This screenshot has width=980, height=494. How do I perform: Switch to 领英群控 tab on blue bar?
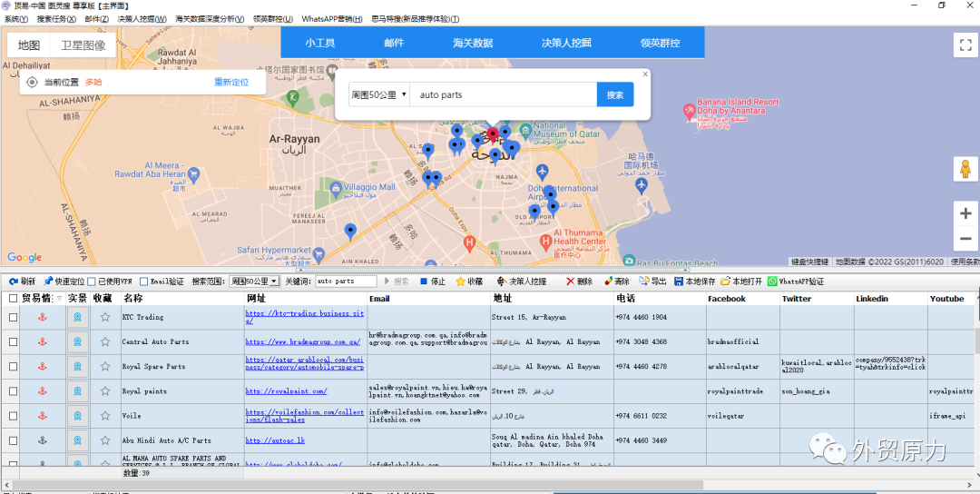[660, 44]
